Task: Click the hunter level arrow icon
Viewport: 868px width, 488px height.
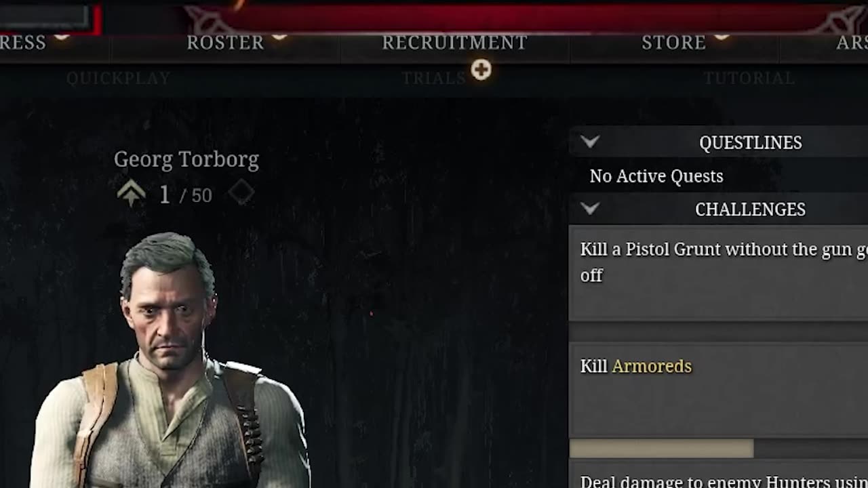Action: click(x=131, y=195)
